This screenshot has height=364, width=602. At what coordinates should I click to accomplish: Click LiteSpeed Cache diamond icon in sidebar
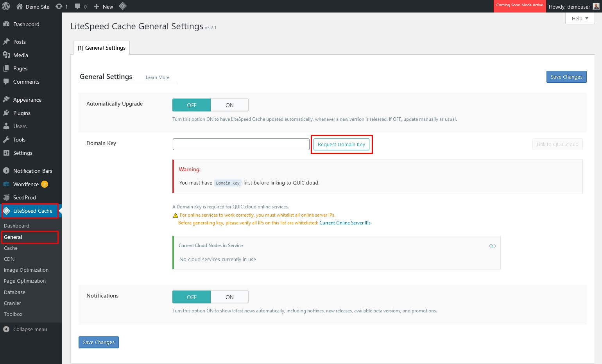(x=6, y=211)
